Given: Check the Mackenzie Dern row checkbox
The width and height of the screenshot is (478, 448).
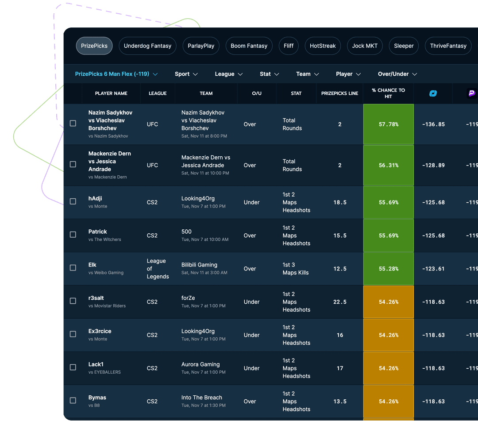Looking at the screenshot, I should click(x=73, y=164).
